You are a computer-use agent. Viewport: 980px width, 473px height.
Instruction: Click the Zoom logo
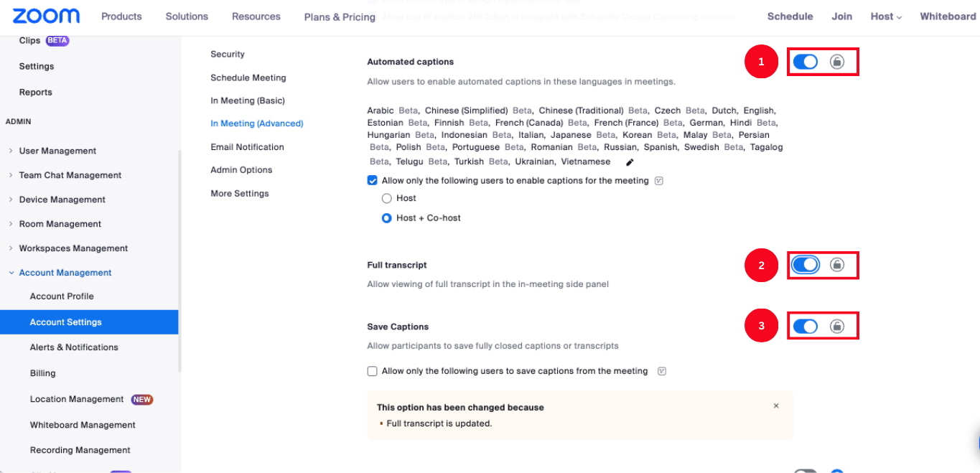46,16
